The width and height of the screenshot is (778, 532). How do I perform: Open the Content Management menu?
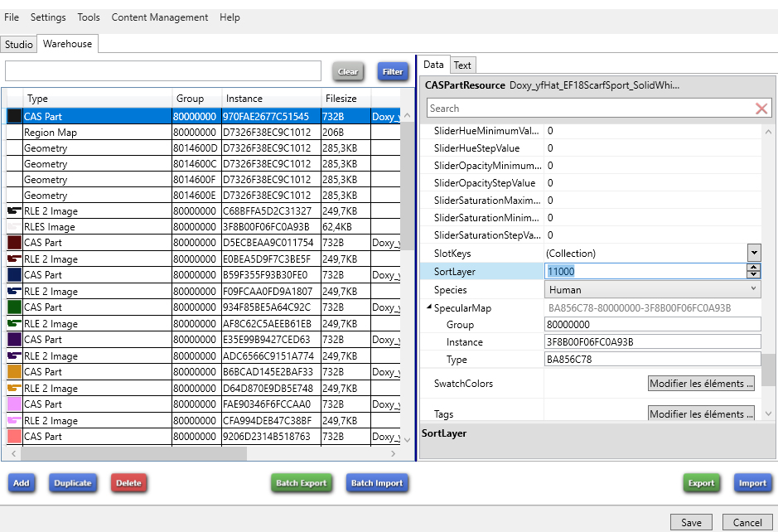click(160, 17)
